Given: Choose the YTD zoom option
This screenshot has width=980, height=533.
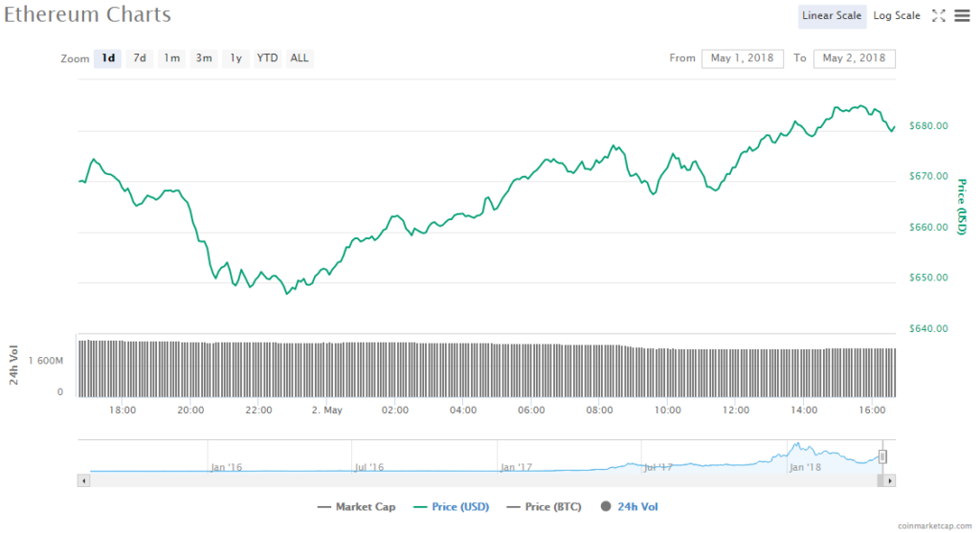Looking at the screenshot, I should point(268,58).
